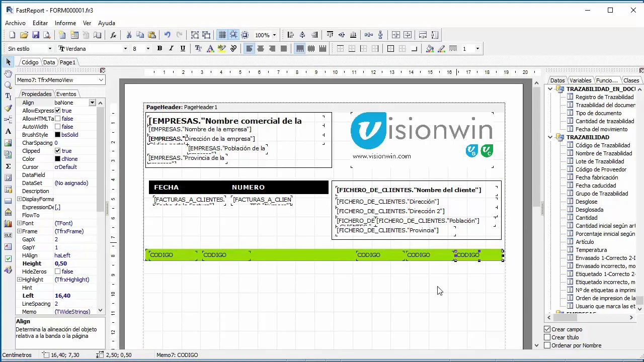Select Lote de Trazabilidad field in tree
Screen dimensions: 644x362
[600, 161]
